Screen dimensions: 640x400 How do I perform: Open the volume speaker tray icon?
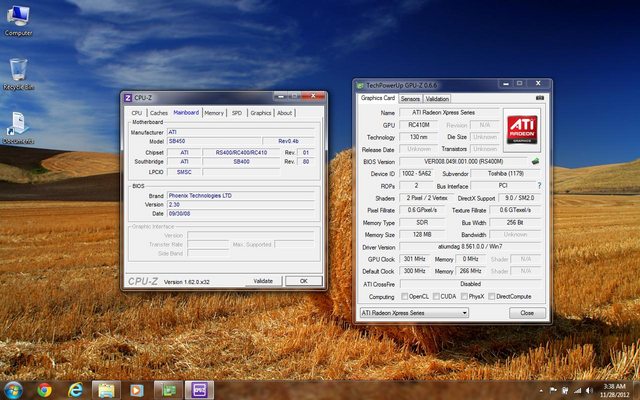pyautogui.click(x=589, y=391)
